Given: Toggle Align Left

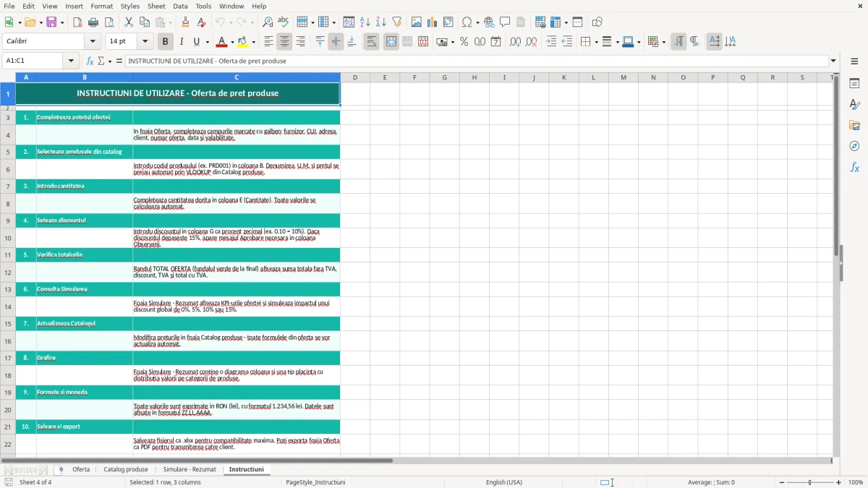Looking at the screenshot, I should click(268, 42).
